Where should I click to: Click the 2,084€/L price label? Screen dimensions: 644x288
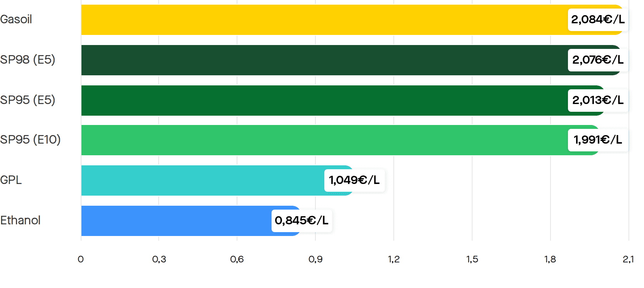click(598, 19)
